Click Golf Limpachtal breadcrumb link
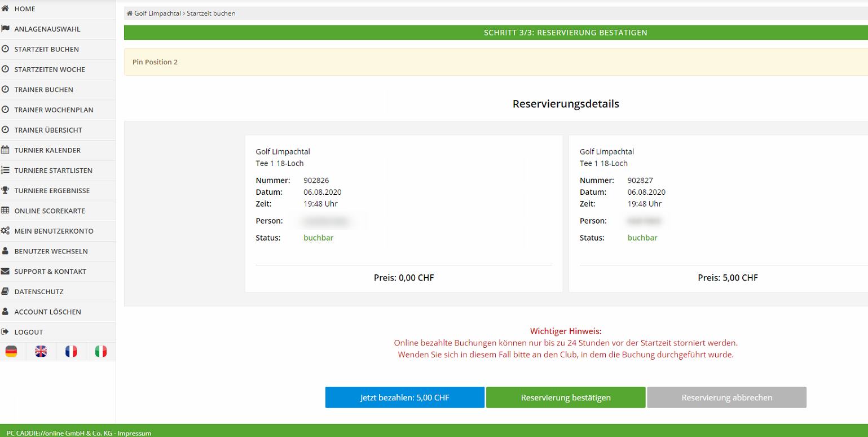The image size is (868, 437). pyautogui.click(x=157, y=13)
